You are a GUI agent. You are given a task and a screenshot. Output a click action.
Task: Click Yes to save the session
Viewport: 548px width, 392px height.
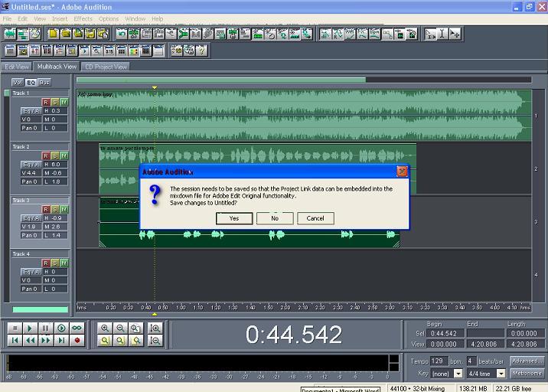click(234, 218)
